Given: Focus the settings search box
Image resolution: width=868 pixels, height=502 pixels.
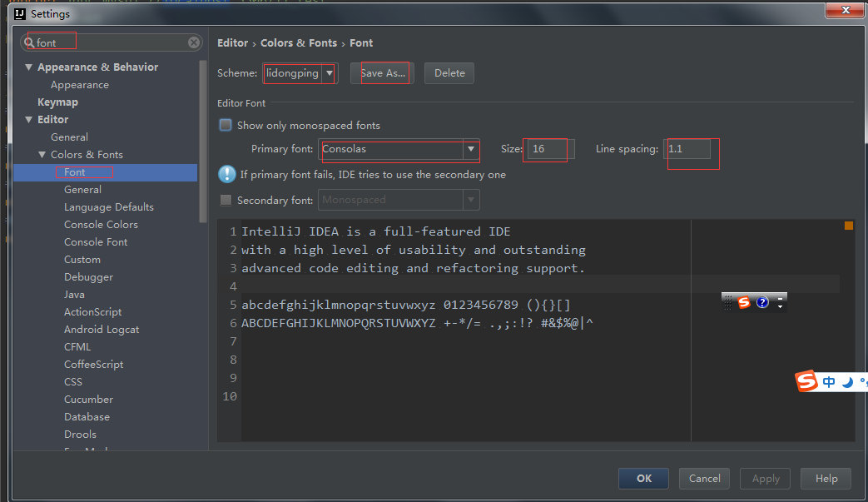Looking at the screenshot, I should 111,42.
